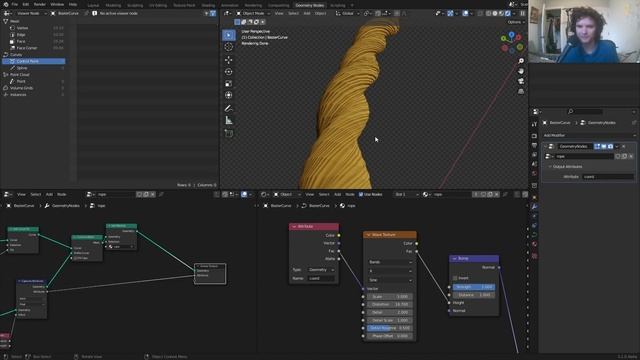The image size is (640, 360).
Task: Click the Add Modifier button
Action: click(x=588, y=135)
